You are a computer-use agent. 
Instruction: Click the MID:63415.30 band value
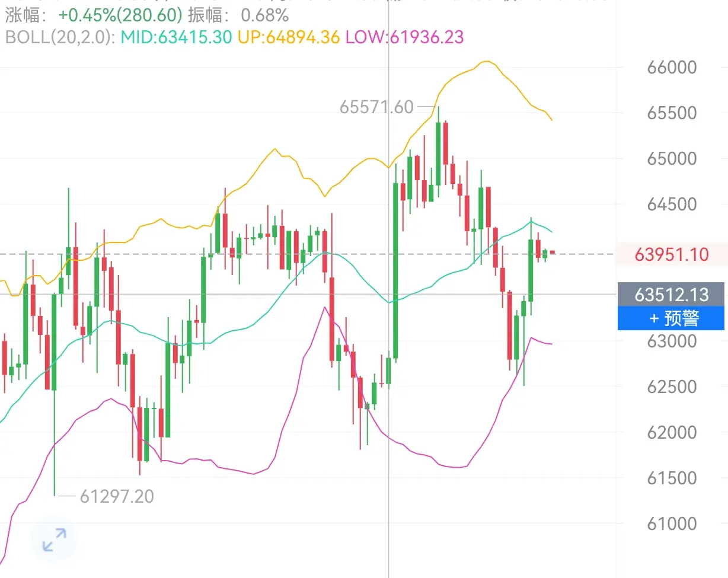click(x=176, y=37)
